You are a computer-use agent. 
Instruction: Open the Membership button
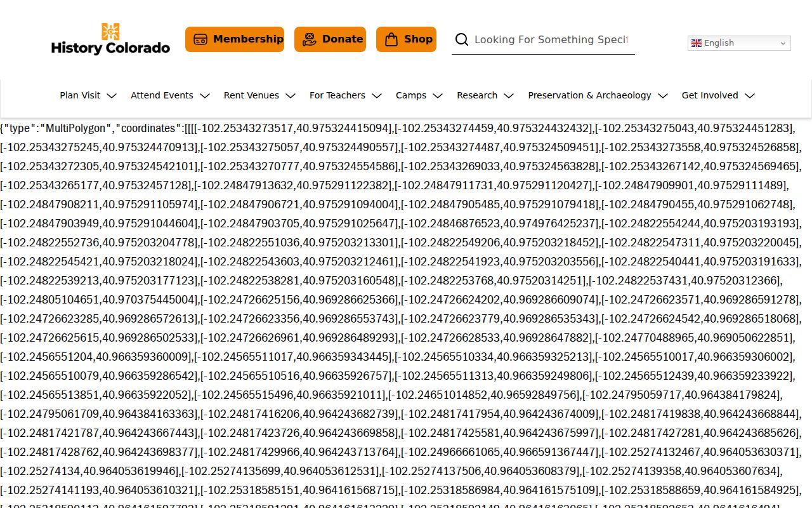pos(235,39)
